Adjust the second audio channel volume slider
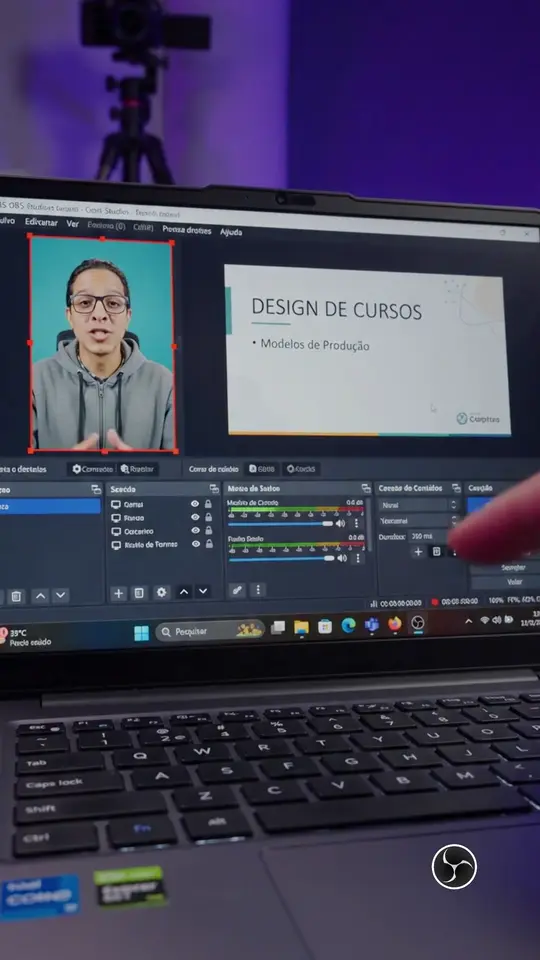This screenshot has height=960, width=540. 282,558
